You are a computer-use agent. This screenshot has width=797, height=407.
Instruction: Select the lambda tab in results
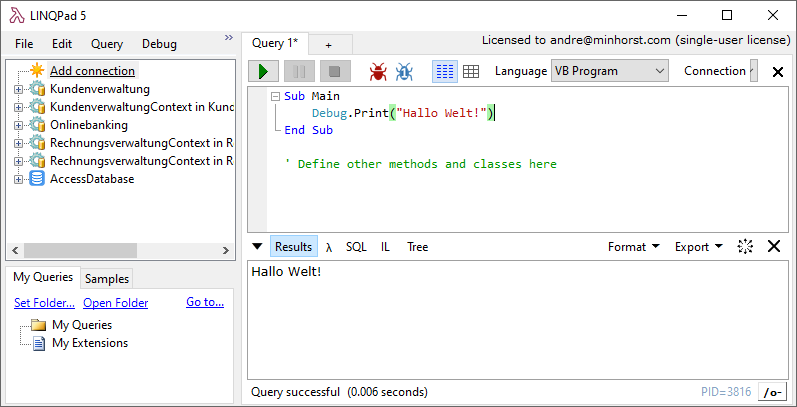point(329,247)
